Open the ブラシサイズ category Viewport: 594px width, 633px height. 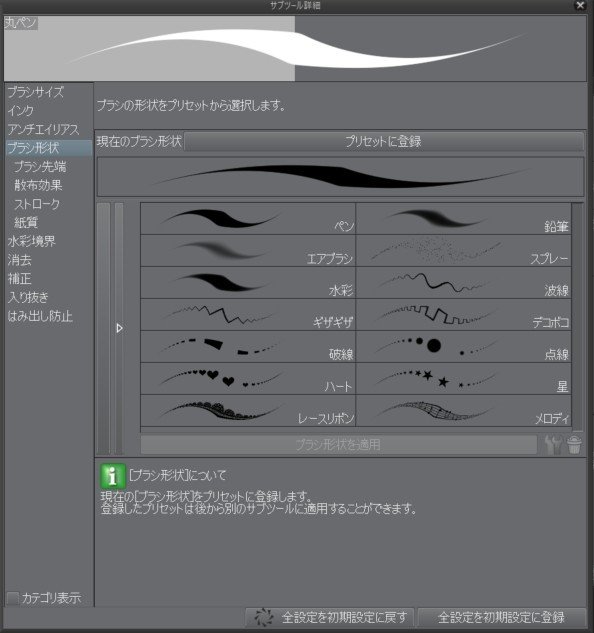pos(49,92)
